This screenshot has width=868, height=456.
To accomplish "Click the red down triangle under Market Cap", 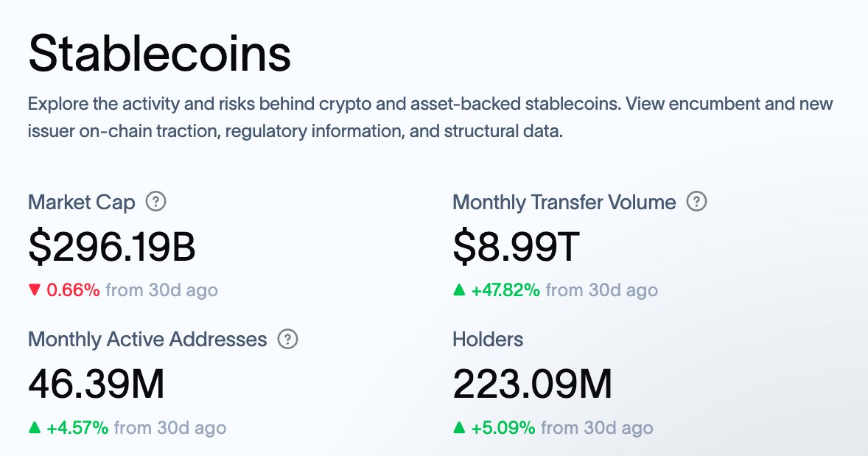I will tap(35, 290).
